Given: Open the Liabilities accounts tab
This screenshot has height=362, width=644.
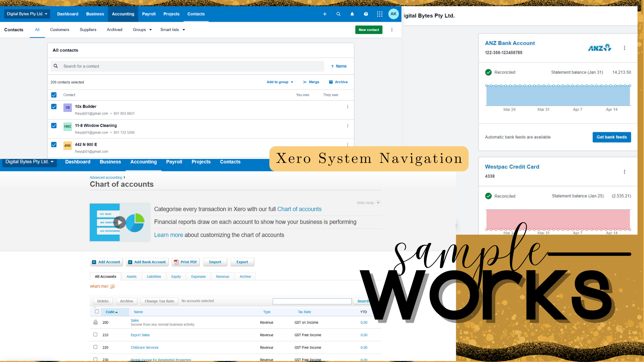Looking at the screenshot, I should click(154, 277).
